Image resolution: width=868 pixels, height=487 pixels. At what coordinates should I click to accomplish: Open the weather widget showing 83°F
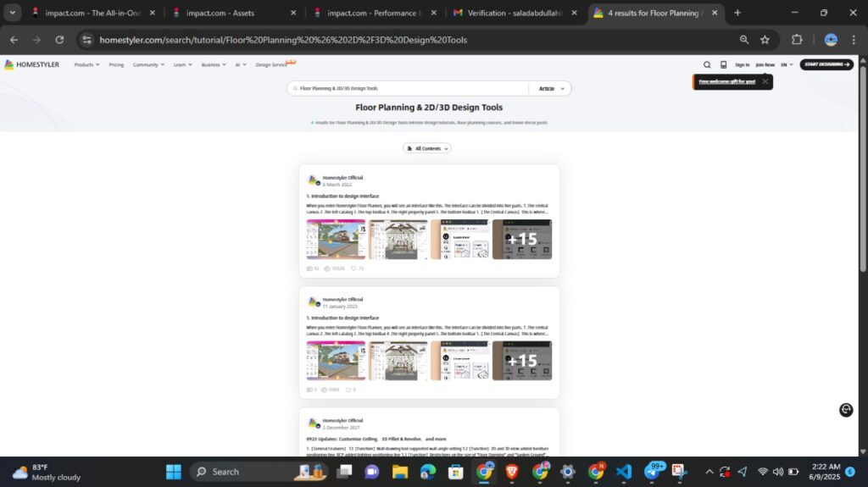47,472
